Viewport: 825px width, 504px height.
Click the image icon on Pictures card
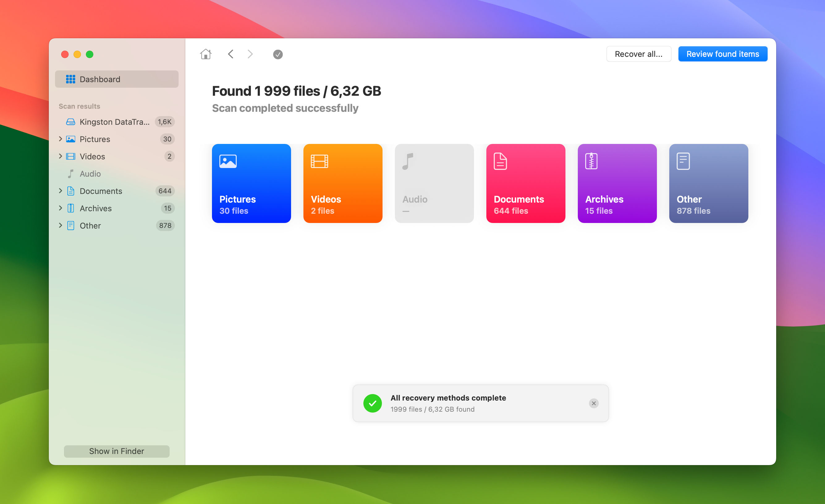pos(228,161)
